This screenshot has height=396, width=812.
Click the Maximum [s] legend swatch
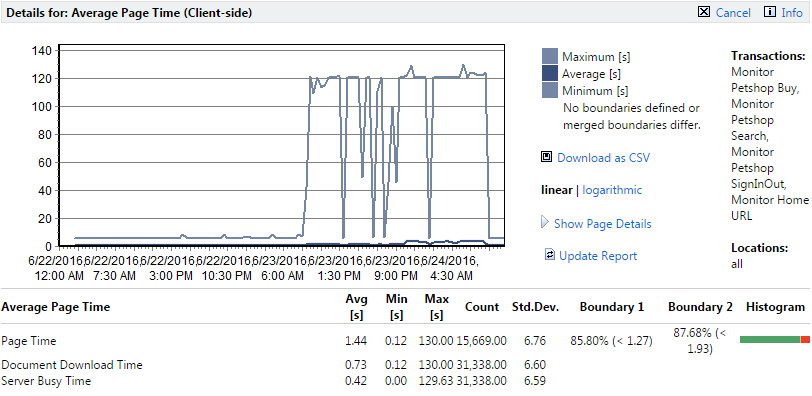[550, 56]
